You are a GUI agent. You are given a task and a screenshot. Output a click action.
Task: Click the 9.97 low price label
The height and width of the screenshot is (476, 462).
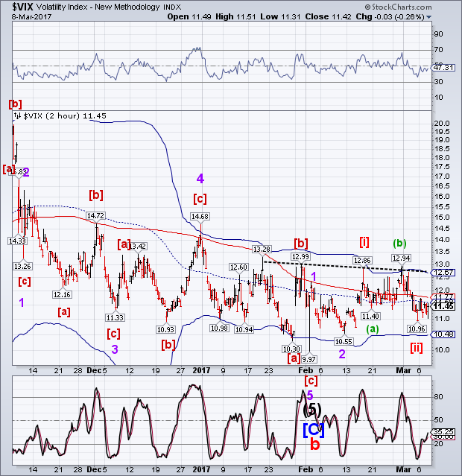tap(309, 360)
